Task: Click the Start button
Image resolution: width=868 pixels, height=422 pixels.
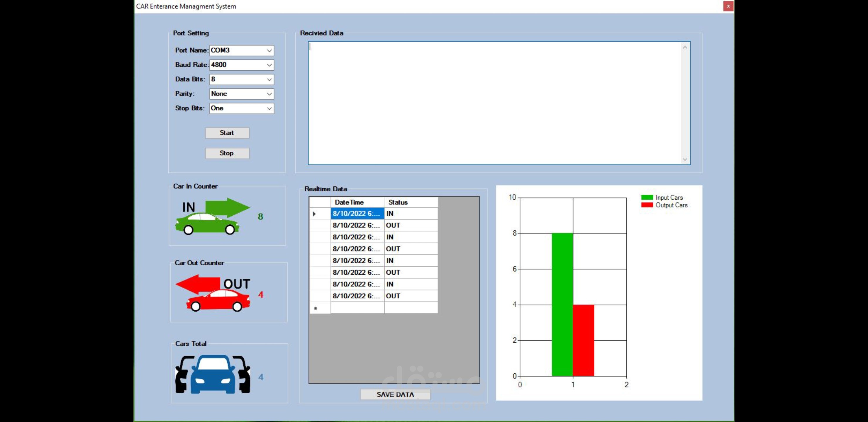Action: [227, 133]
